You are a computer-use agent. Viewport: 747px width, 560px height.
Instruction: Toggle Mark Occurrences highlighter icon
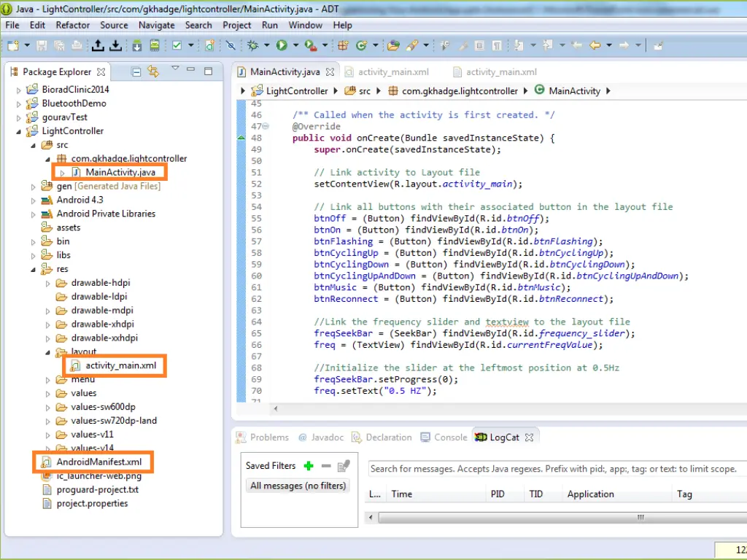[462, 46]
